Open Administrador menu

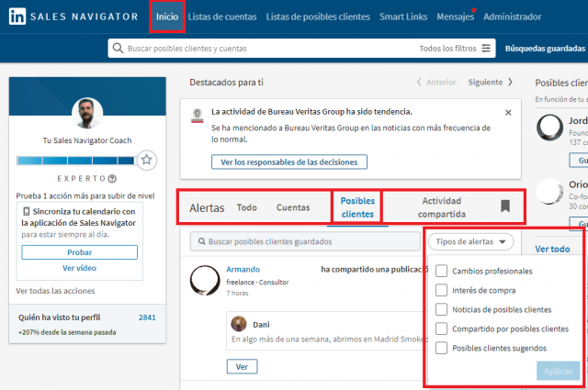click(513, 17)
